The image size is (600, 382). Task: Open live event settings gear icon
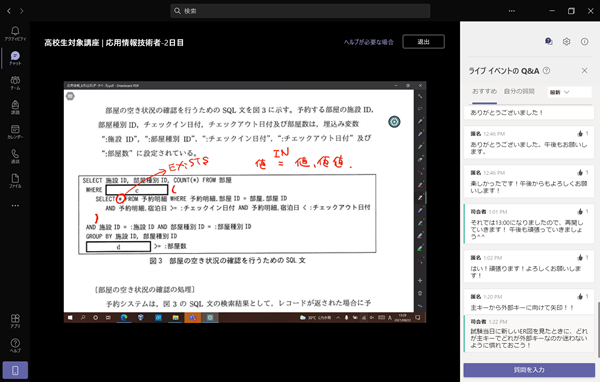pyautogui.click(x=566, y=41)
